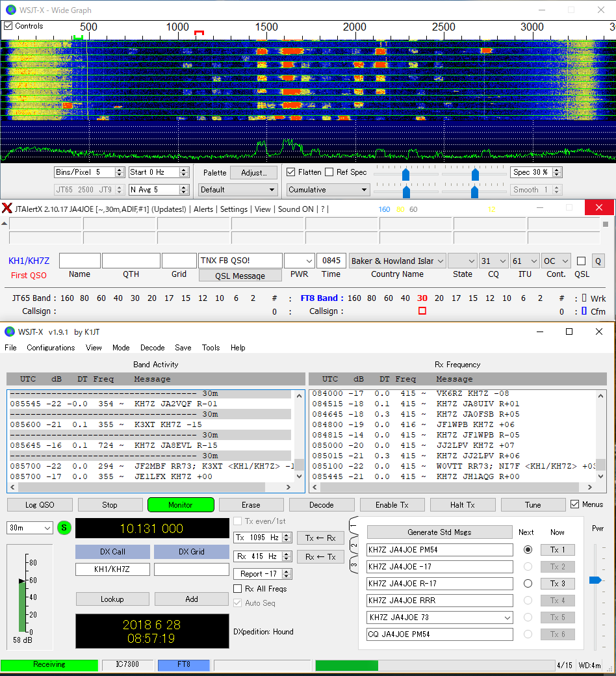The width and height of the screenshot is (616, 676).
Task: Click the upper-left waterfall gain slider
Action: (405, 175)
